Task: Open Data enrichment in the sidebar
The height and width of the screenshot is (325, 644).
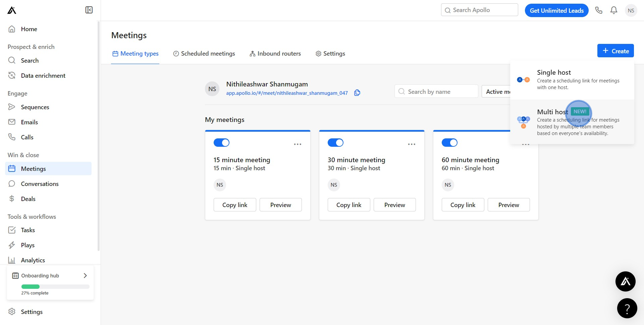Action: [48, 76]
